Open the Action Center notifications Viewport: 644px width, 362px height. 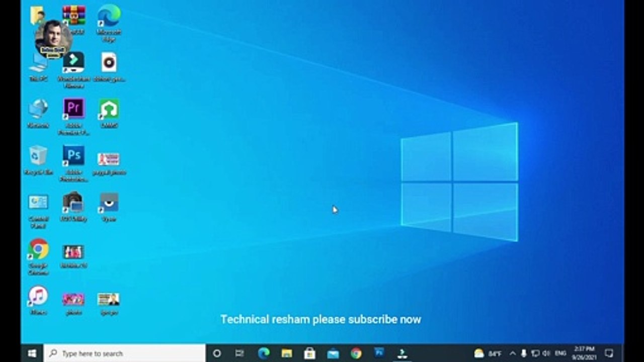coord(609,353)
